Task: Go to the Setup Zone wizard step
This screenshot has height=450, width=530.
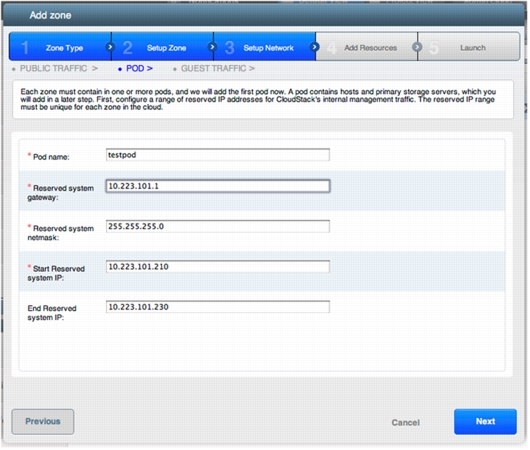Action: point(163,47)
